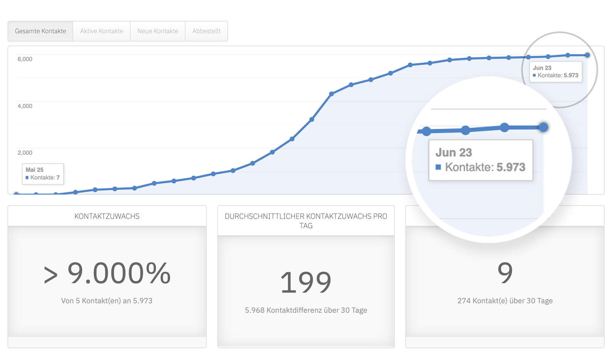Click the Mai 25 tooltip box
The height and width of the screenshot is (364, 613).
(43, 174)
